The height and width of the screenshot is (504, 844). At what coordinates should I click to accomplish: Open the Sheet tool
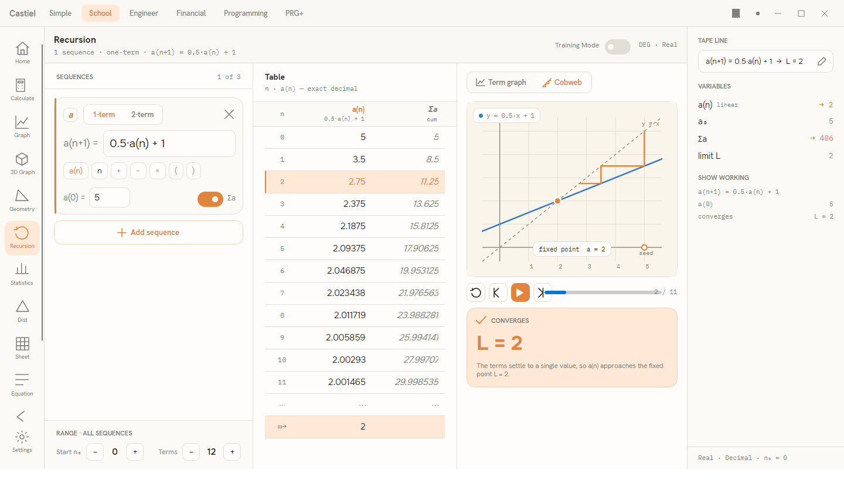22,348
